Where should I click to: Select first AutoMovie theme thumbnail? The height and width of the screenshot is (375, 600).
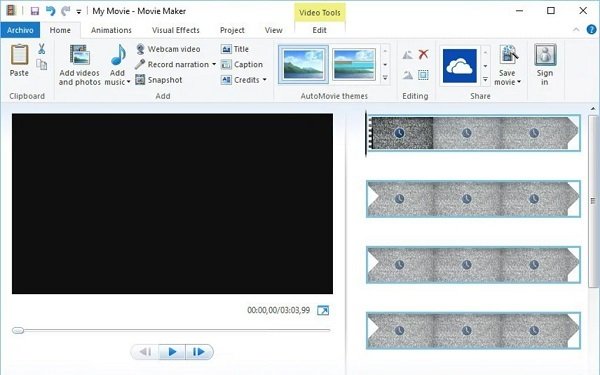click(x=303, y=65)
